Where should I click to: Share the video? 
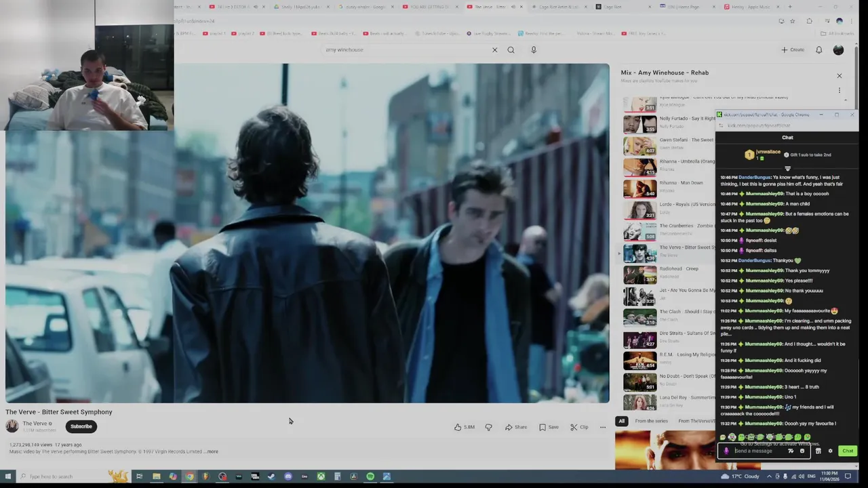516,427
